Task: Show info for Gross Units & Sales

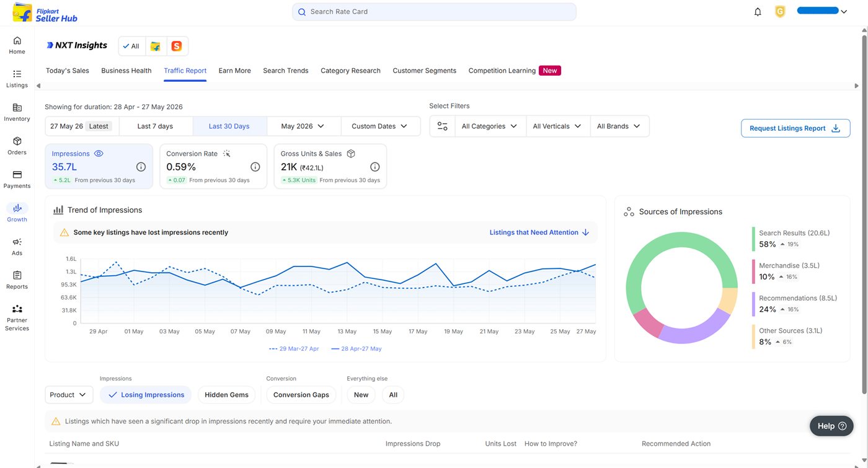Action: (374, 167)
